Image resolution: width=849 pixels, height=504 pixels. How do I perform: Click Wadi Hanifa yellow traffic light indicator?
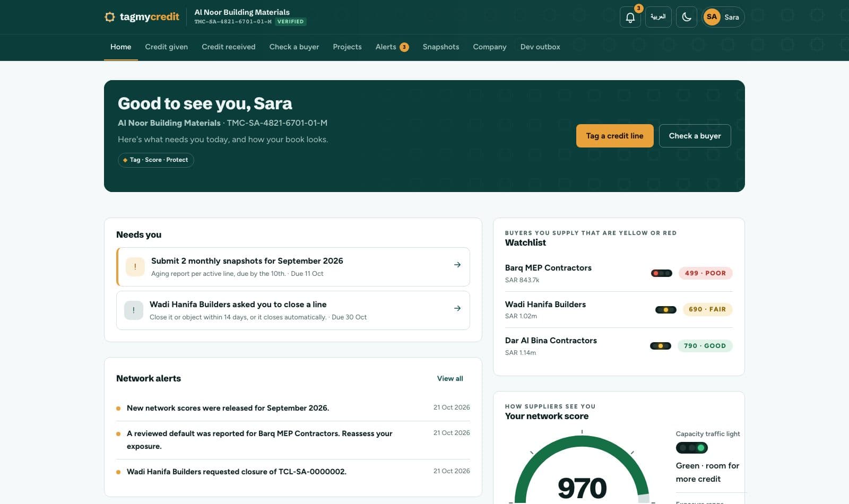666,309
